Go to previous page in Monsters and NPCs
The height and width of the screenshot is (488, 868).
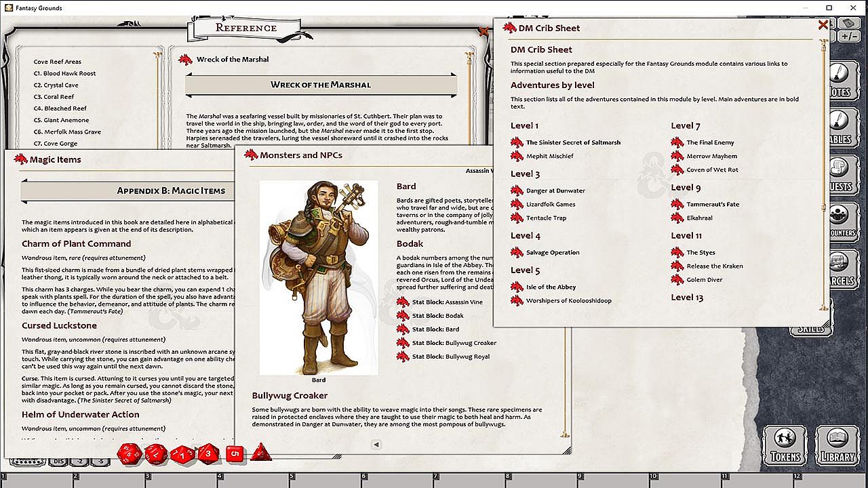376,445
